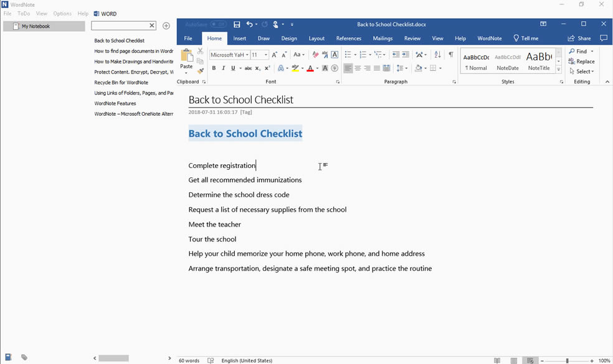The image size is (613, 364).
Task: Toggle superscript formatting
Action: [x=266, y=68]
